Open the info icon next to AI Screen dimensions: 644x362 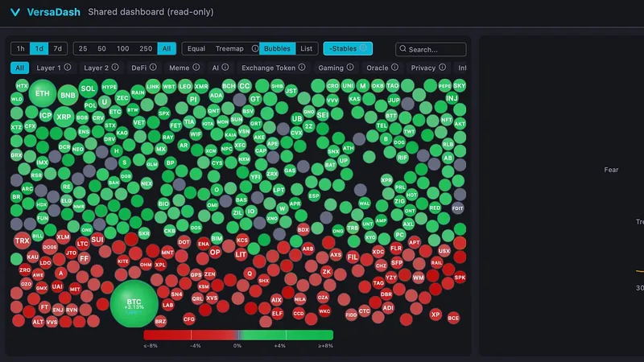click(x=225, y=68)
